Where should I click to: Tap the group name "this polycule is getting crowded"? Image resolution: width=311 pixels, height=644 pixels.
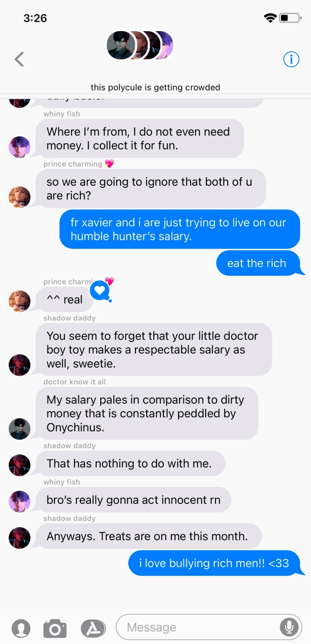pyautogui.click(x=155, y=87)
